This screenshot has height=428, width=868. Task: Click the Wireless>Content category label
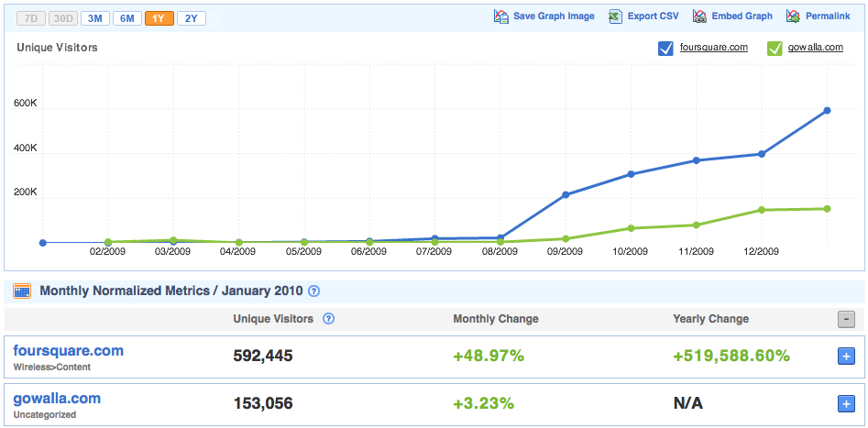click(52, 368)
